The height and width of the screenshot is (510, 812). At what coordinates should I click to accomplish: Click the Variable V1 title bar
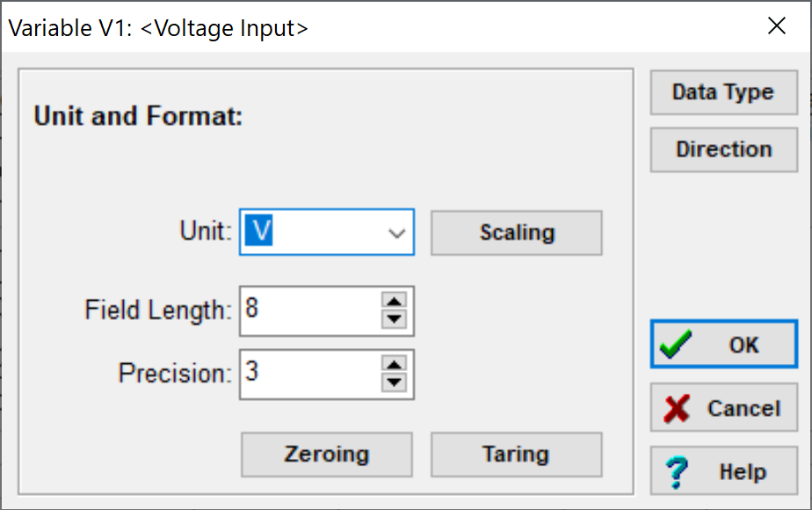pos(352,27)
